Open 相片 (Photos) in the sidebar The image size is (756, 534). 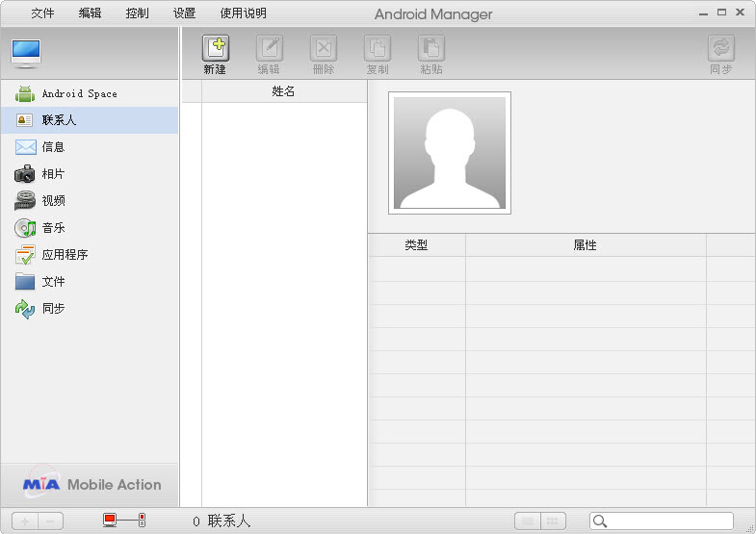(x=53, y=174)
